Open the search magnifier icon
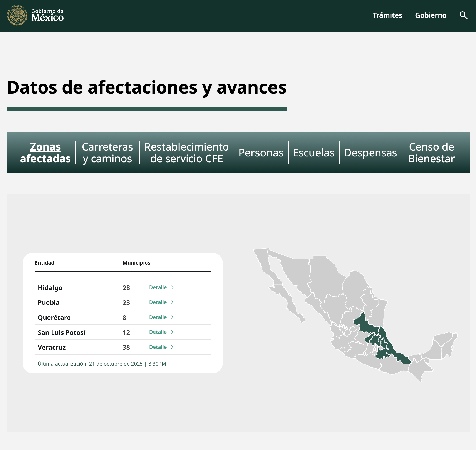 pos(463,15)
